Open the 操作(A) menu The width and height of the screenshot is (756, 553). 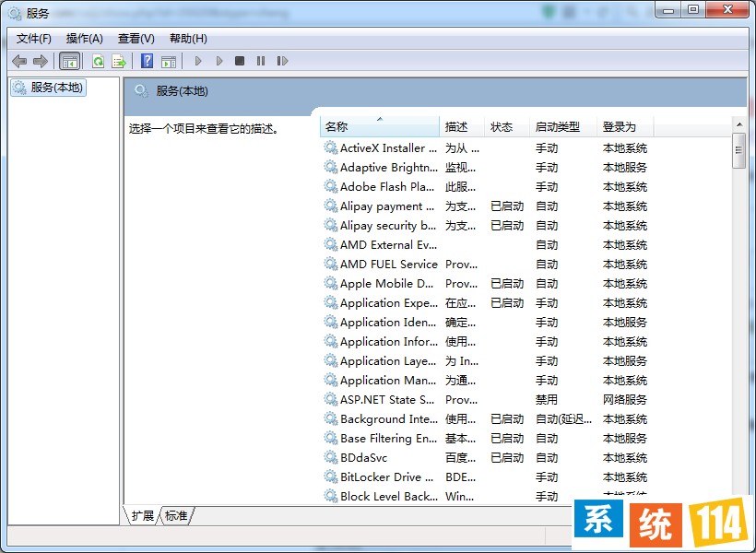pos(85,38)
